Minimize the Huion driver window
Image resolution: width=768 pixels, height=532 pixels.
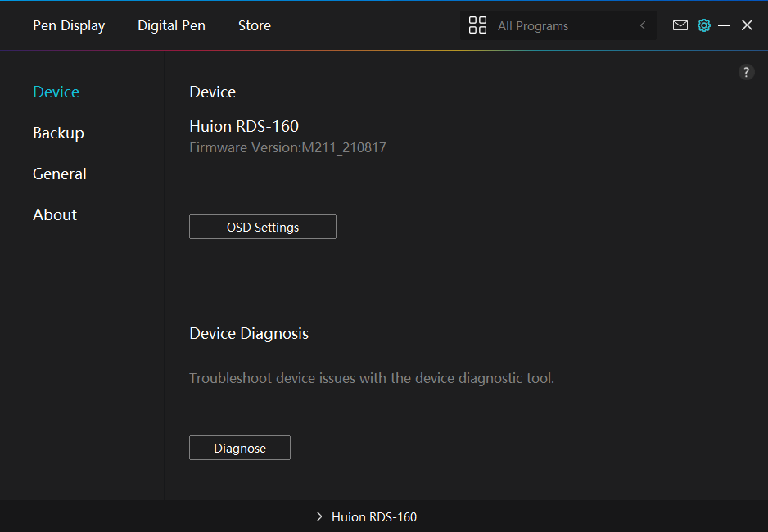click(x=724, y=25)
